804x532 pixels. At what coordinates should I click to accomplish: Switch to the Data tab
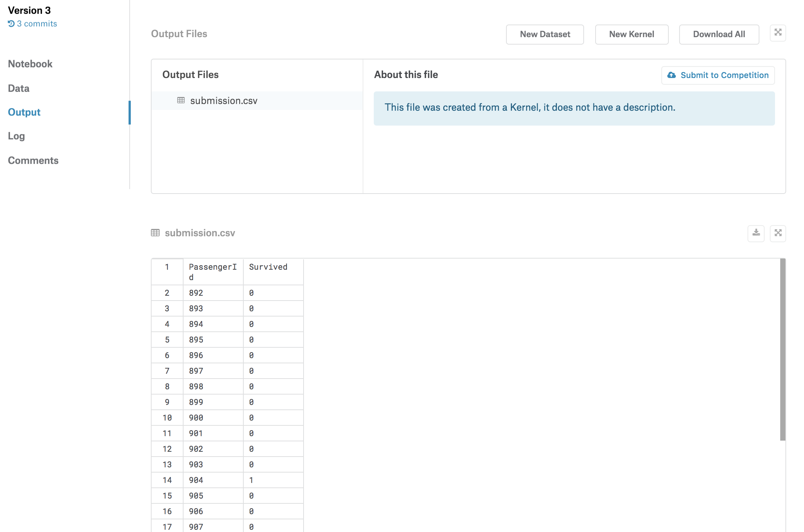19,88
